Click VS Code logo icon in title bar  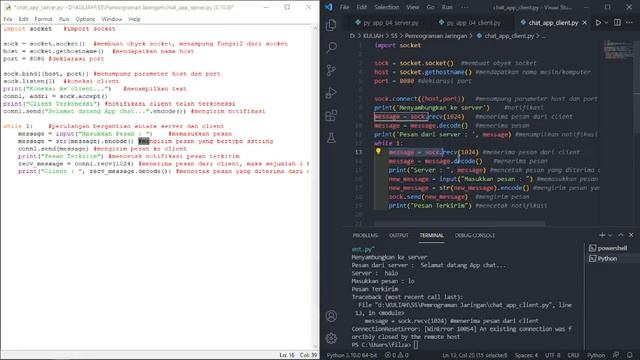(x=329, y=7)
